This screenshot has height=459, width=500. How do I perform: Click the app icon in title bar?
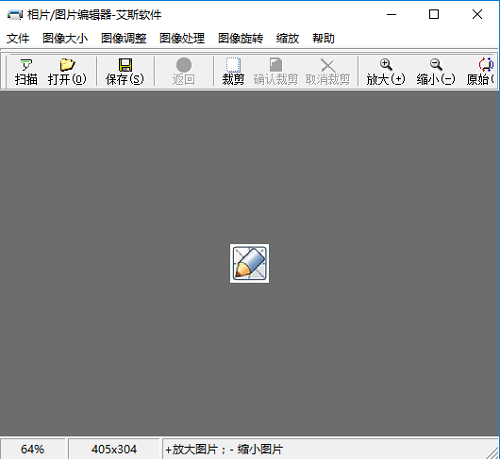pos(15,15)
